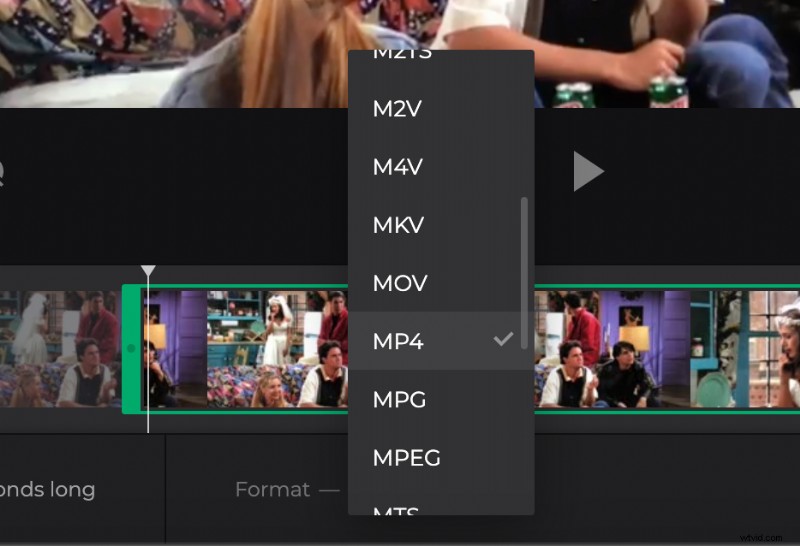The height and width of the screenshot is (546, 800).
Task: Click the Format label
Action: (x=272, y=489)
